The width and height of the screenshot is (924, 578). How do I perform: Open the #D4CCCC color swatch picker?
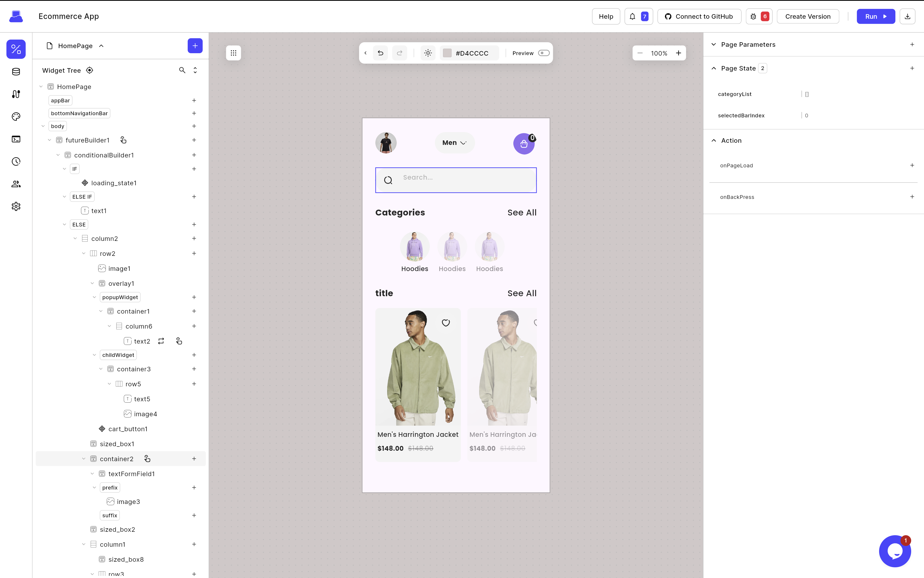tap(447, 53)
